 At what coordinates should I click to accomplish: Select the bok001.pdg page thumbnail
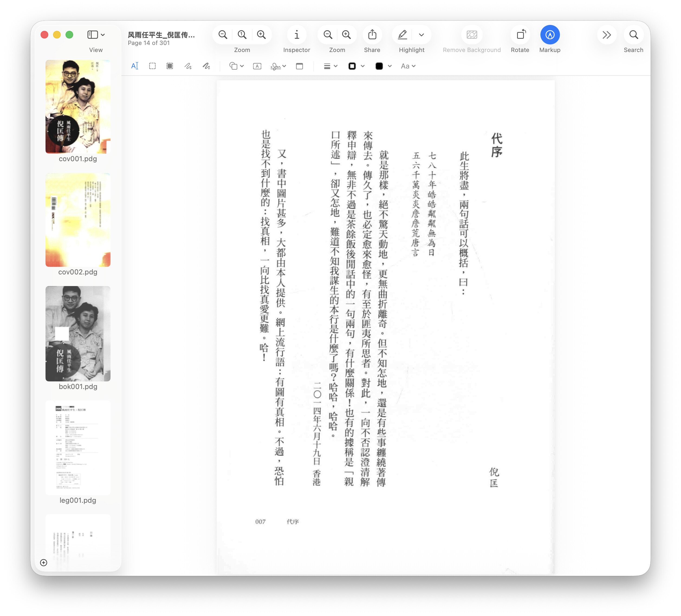78,334
